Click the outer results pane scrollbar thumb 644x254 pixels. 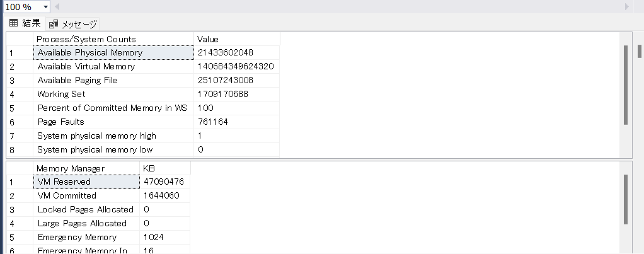pyautogui.click(x=640, y=52)
